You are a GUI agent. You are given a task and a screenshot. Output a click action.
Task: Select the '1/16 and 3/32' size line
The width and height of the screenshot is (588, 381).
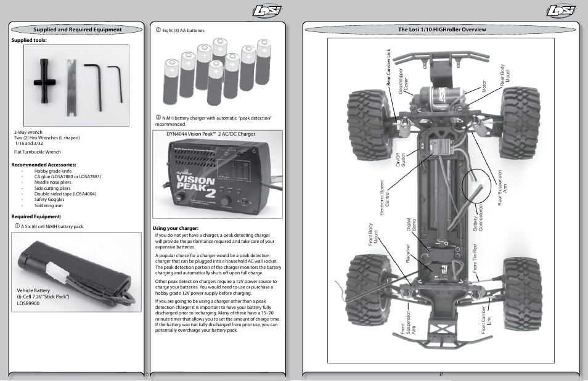pos(29,143)
